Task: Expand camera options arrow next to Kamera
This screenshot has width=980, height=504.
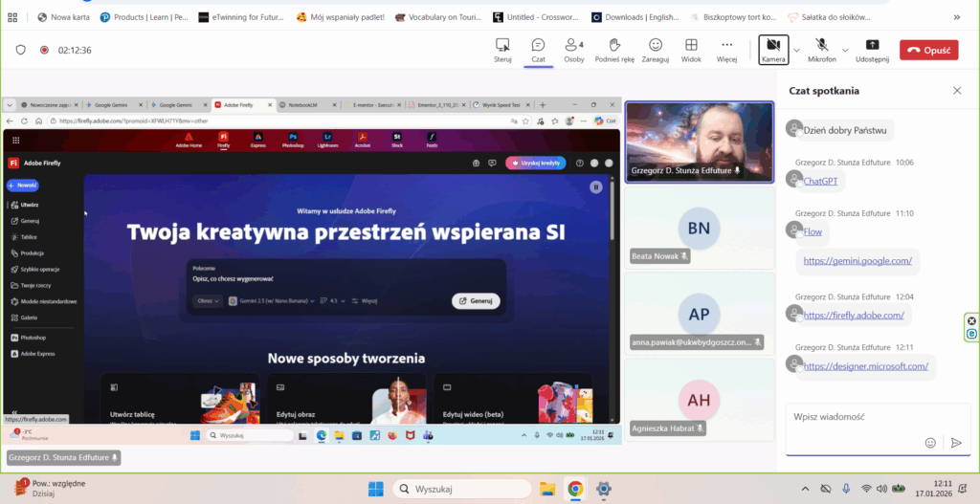Action: (796, 50)
